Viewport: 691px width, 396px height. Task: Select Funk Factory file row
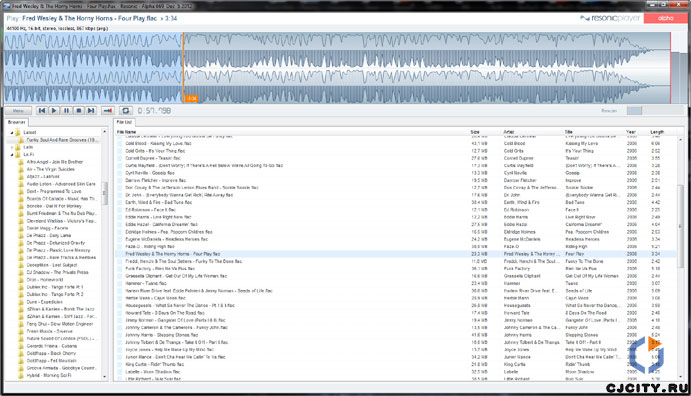pyautogui.click(x=395, y=268)
